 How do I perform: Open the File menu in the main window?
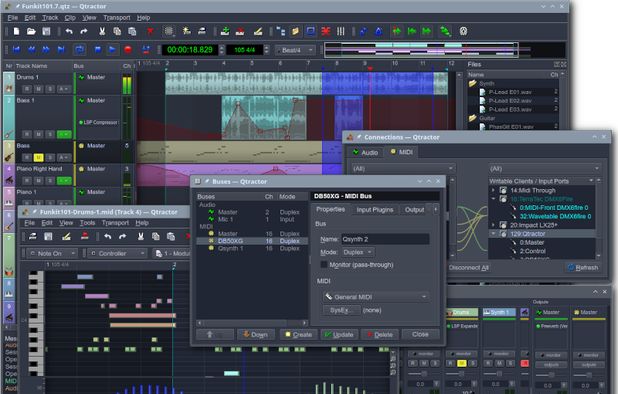(x=13, y=18)
